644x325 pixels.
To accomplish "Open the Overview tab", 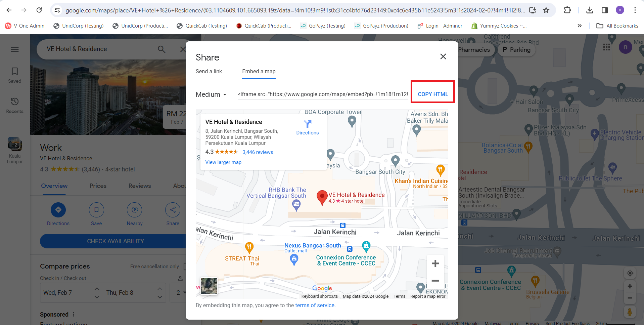I will [54, 186].
